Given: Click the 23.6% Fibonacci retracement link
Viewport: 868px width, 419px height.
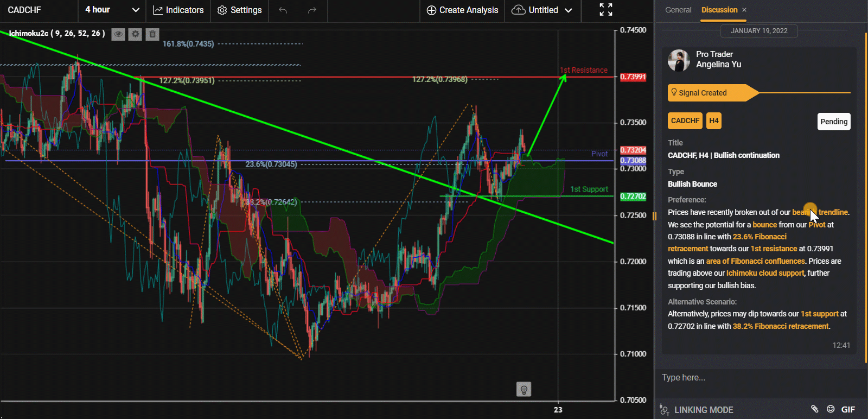Looking at the screenshot, I should pyautogui.click(x=727, y=243).
